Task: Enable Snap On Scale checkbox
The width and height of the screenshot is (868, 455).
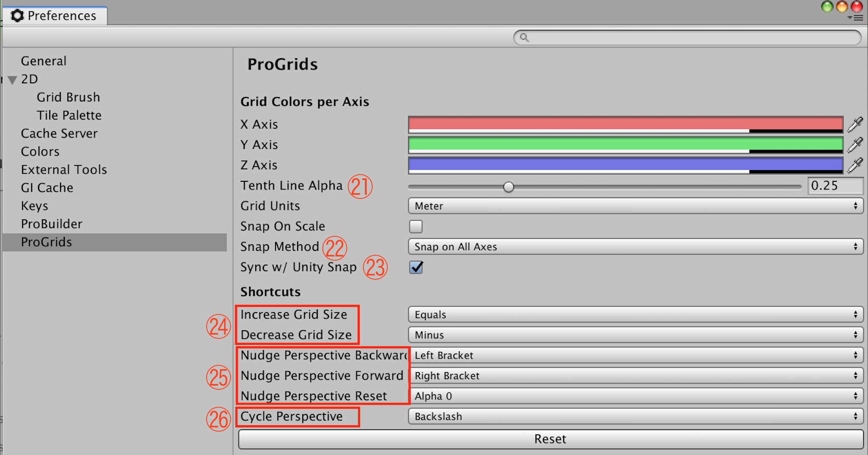Action: coord(416,226)
